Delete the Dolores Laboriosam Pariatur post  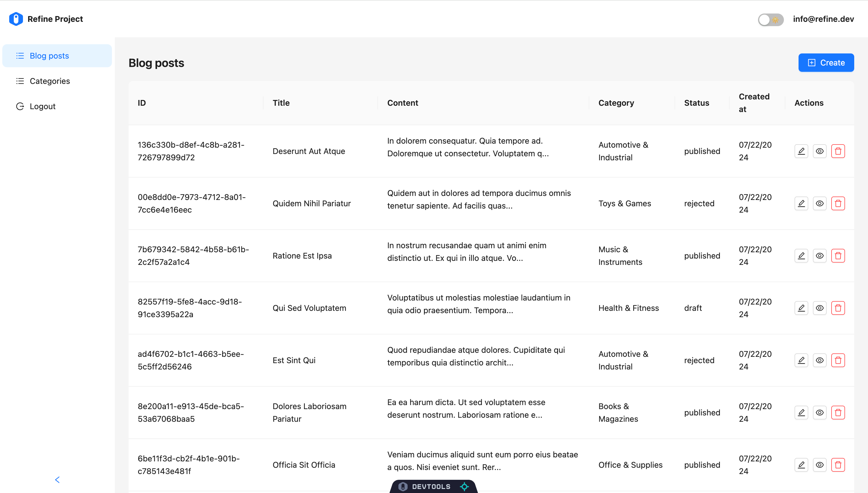coord(838,413)
